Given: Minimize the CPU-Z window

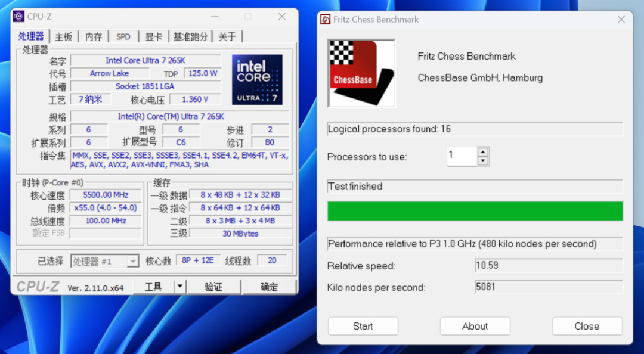Looking at the screenshot, I should coord(215,17).
